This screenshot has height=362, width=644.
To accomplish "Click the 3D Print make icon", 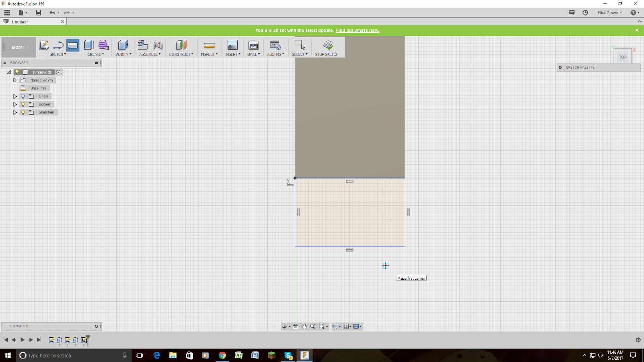I will pyautogui.click(x=253, y=45).
